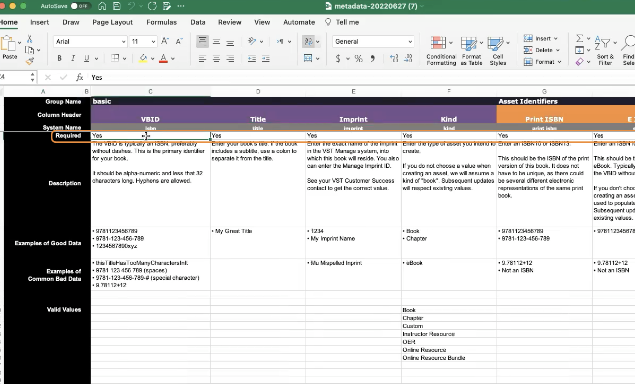Open the quick access more options ellipsis
This screenshot has height=384, width=635.
[181, 6]
